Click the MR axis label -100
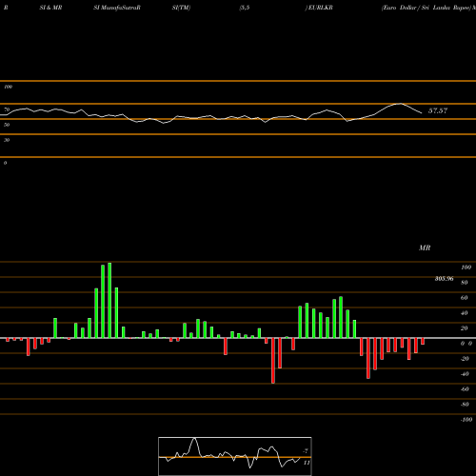Screen dimensions: 476x476 [x=466, y=420]
